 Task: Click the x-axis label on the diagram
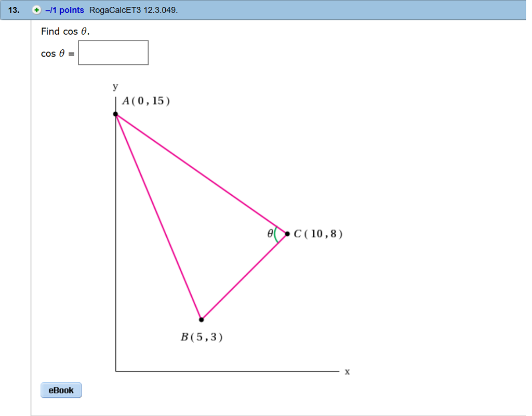tap(347, 372)
